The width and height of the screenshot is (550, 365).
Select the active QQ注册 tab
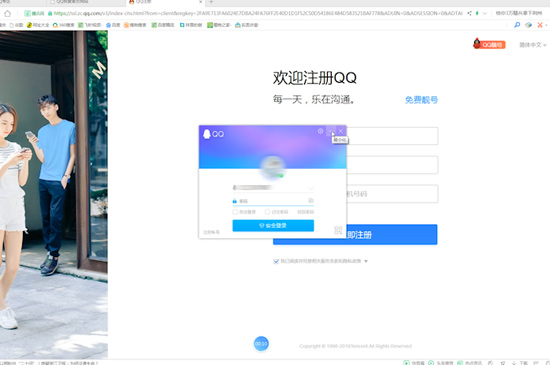tap(165, 2)
